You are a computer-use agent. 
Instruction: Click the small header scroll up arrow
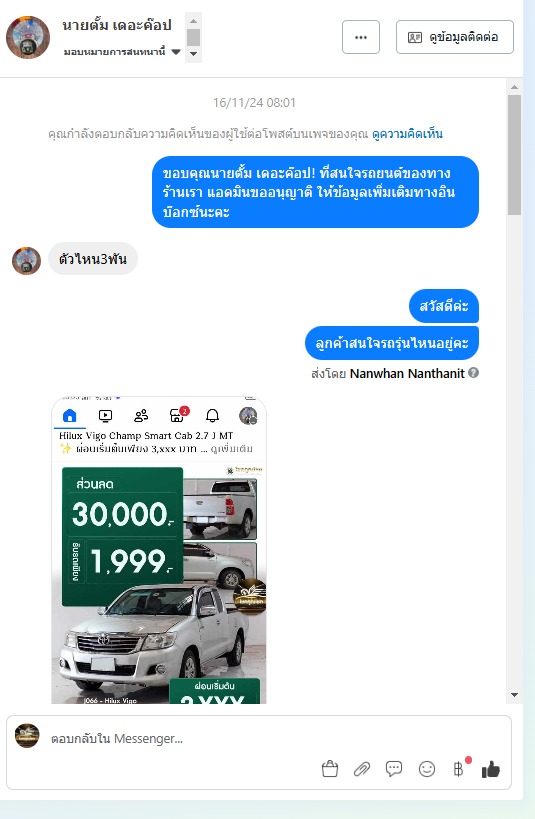[x=193, y=21]
